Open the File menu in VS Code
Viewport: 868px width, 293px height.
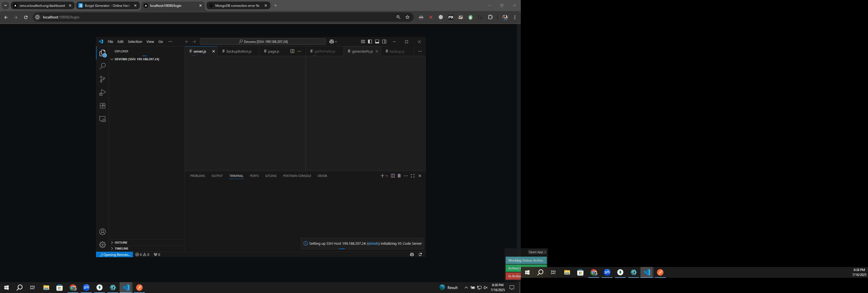pos(110,42)
